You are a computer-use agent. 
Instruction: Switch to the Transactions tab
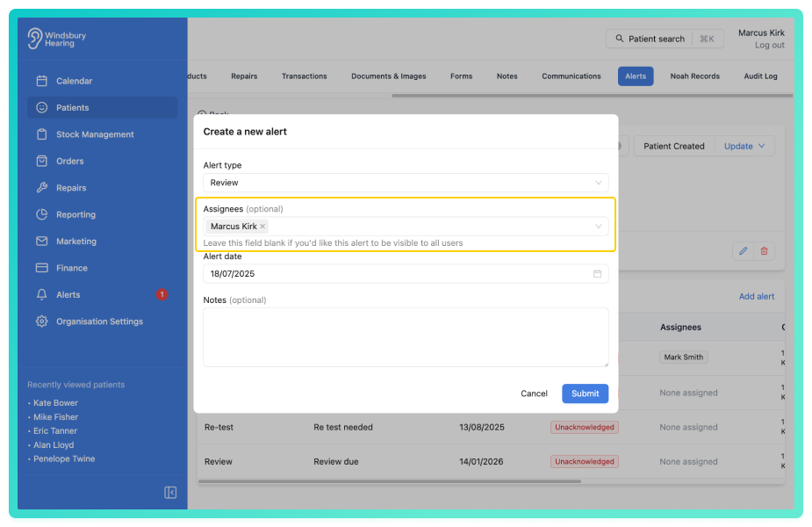304,76
